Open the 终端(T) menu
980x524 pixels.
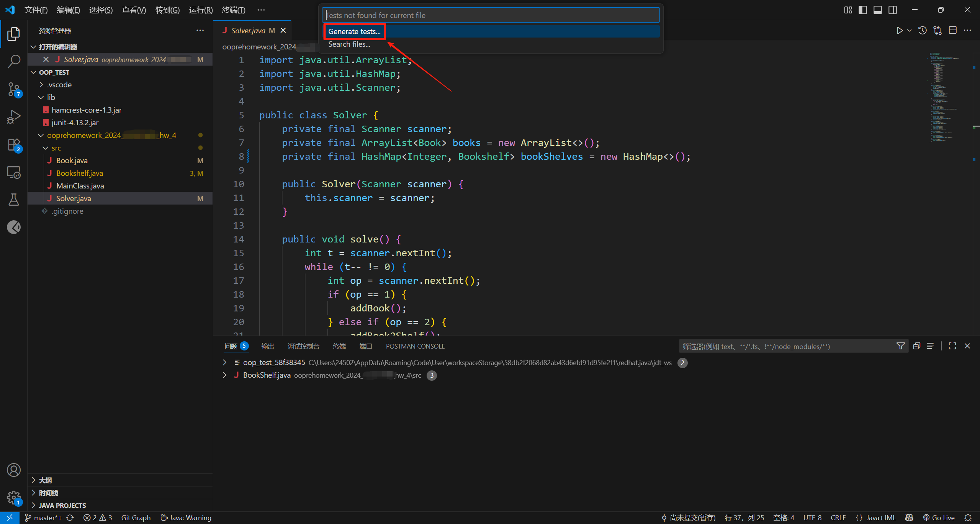coord(234,10)
